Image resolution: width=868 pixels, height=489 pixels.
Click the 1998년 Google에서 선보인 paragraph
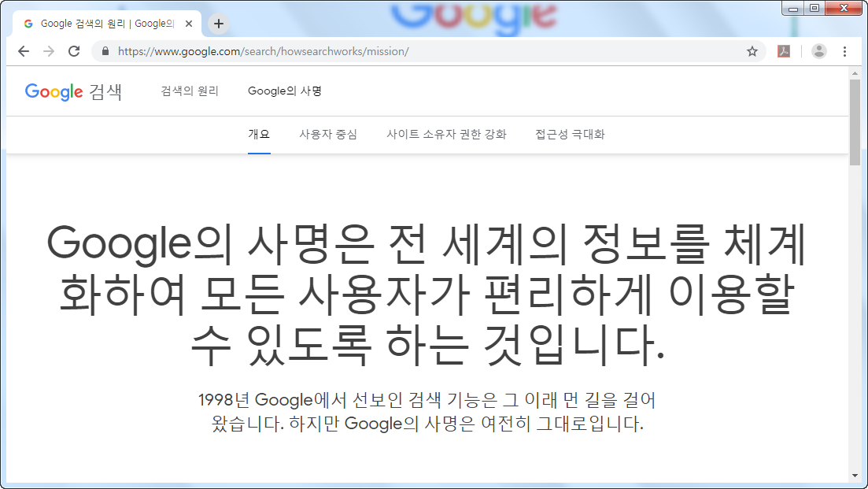click(427, 412)
